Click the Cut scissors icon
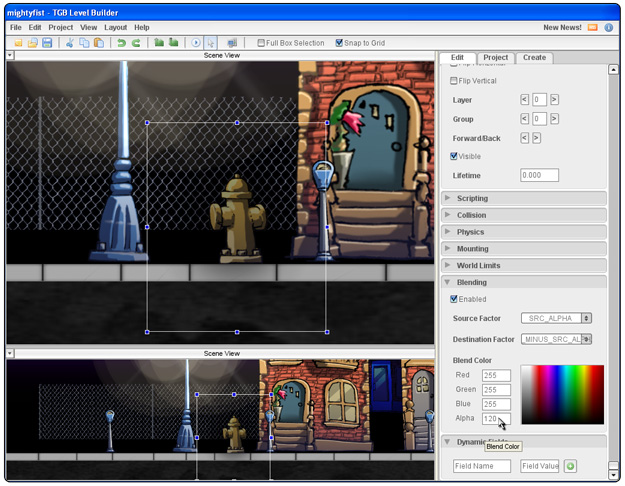 point(70,43)
